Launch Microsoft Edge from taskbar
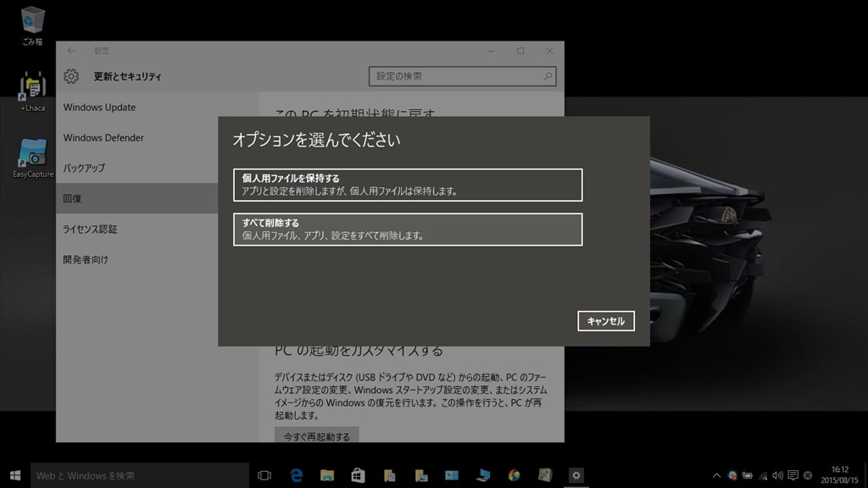 coord(296,475)
